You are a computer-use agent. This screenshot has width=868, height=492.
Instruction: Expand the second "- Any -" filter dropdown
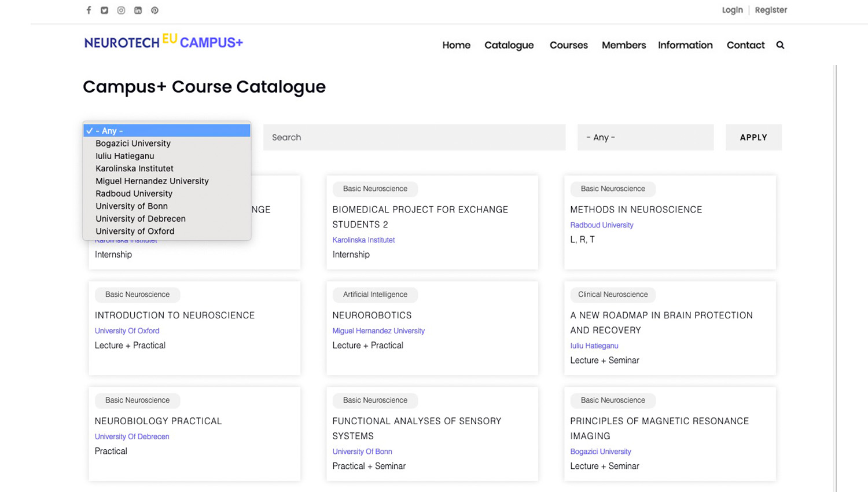pos(645,137)
